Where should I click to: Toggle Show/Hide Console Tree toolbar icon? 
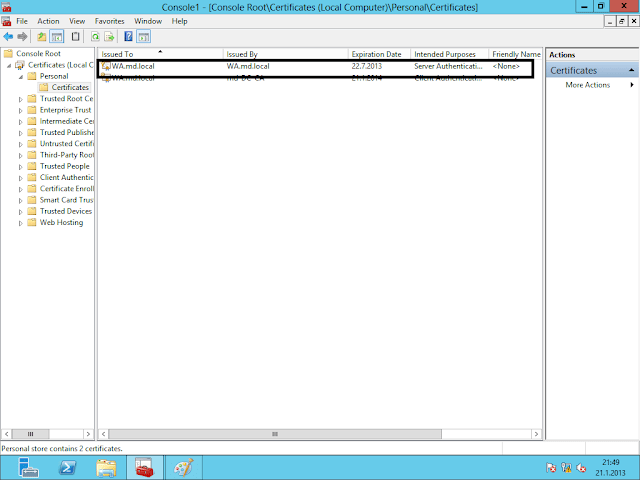(x=57, y=36)
